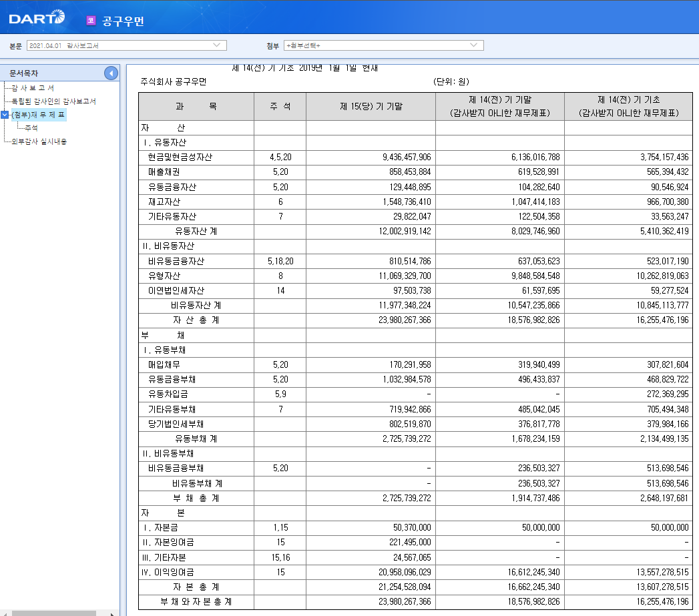This screenshot has width=699, height=616.
Task: Click the horizontal scrollbar of sidebar
Action: [x=53, y=613]
